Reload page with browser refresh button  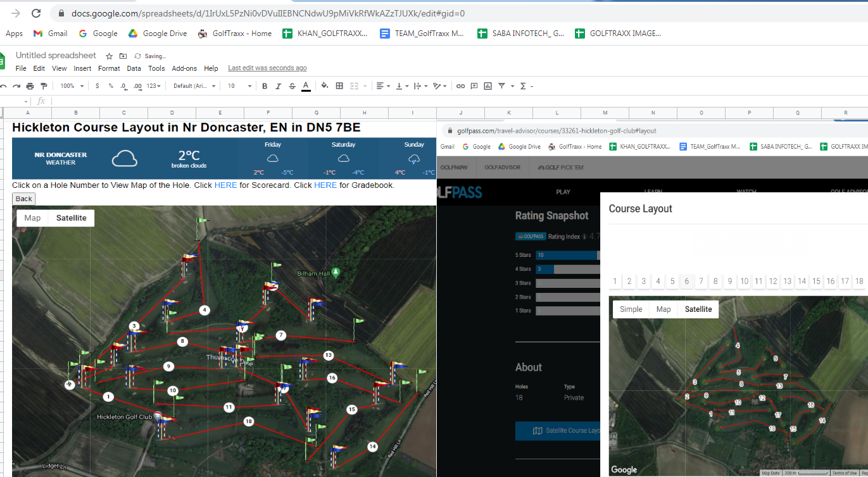36,13
